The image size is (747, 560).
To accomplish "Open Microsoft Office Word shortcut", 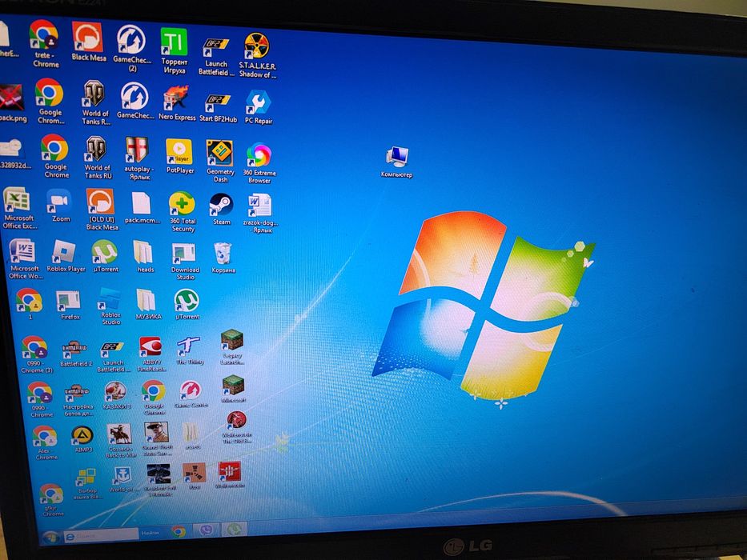I will [x=23, y=258].
